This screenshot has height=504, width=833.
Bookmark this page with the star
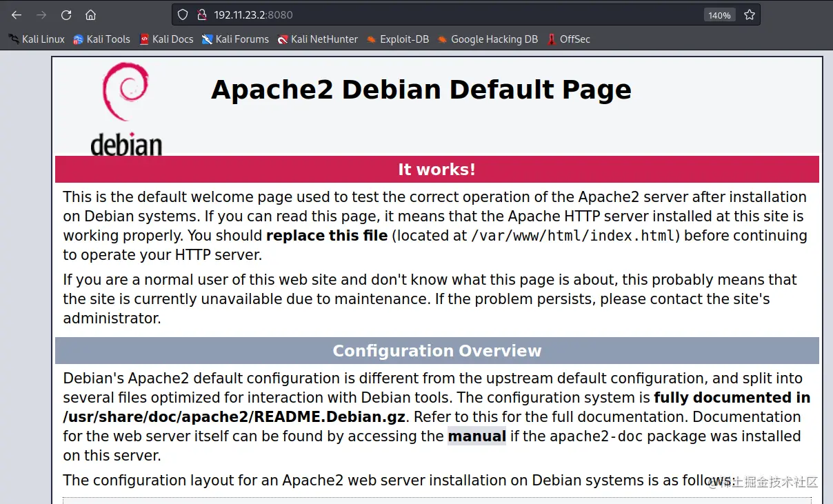pyautogui.click(x=750, y=14)
